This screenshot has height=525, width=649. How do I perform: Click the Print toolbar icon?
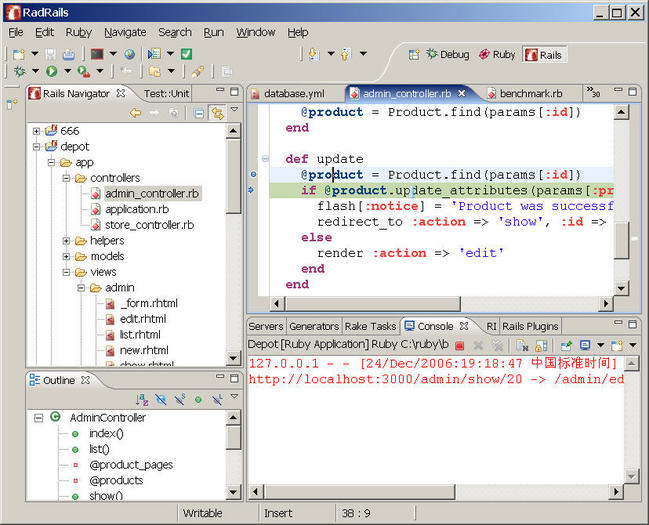coord(69,54)
